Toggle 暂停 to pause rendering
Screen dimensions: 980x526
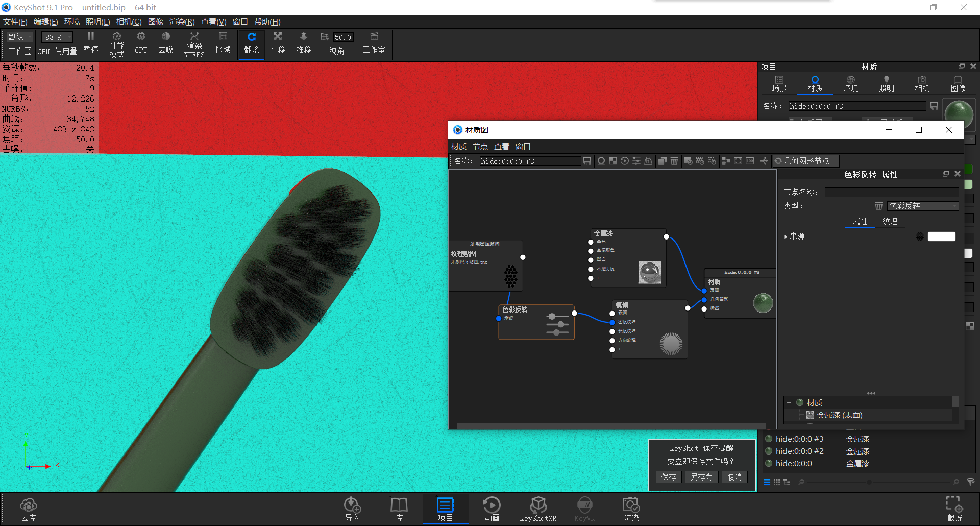pyautogui.click(x=90, y=44)
